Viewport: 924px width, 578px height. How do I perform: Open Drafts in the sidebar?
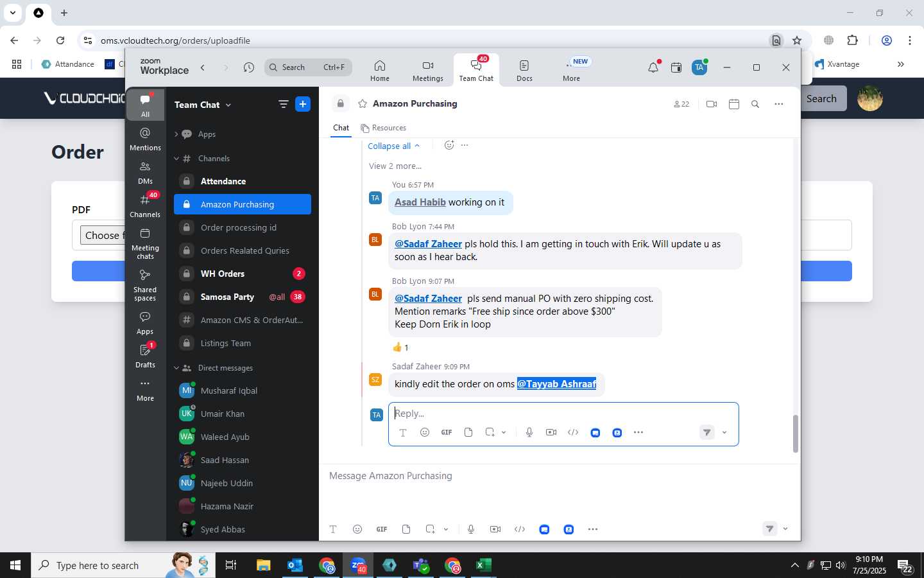click(x=145, y=356)
